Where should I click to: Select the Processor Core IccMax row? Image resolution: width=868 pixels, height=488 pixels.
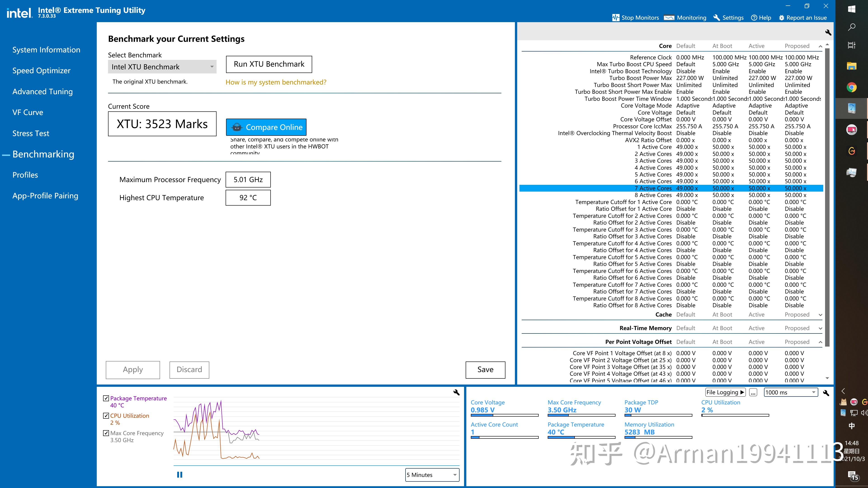click(671, 126)
